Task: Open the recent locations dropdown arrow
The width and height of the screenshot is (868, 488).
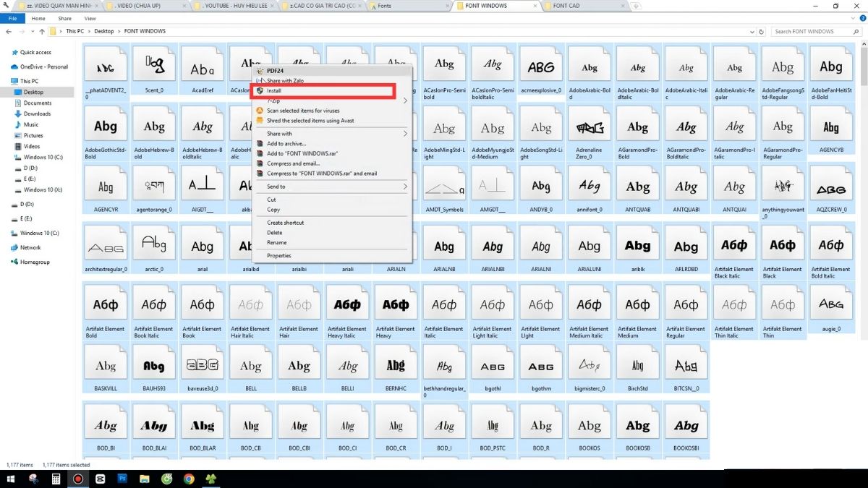Action: pyautogui.click(x=32, y=31)
